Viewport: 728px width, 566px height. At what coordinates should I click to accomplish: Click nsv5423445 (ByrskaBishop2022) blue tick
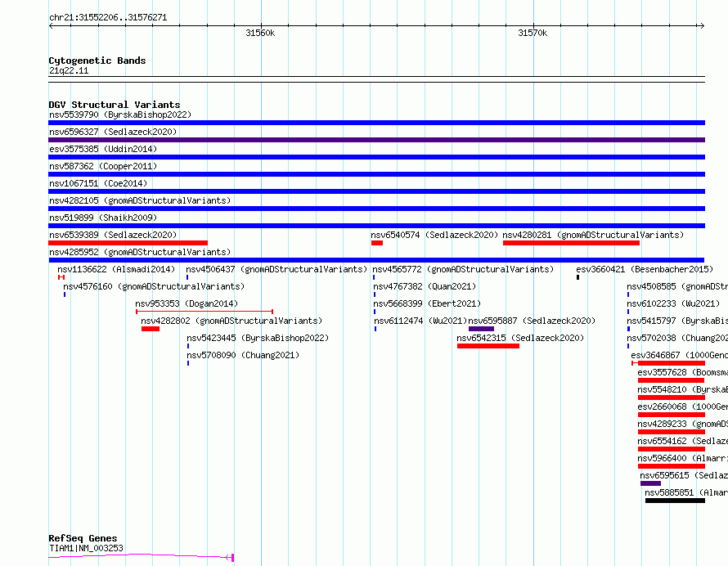click(188, 346)
